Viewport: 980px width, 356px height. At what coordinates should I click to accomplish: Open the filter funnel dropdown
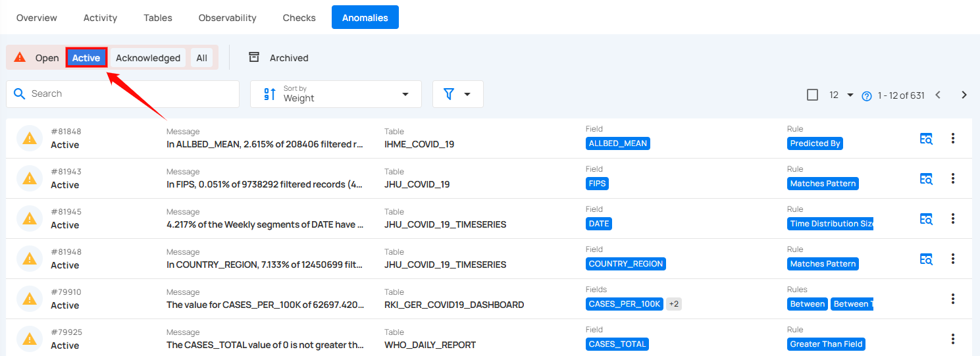[x=457, y=94]
